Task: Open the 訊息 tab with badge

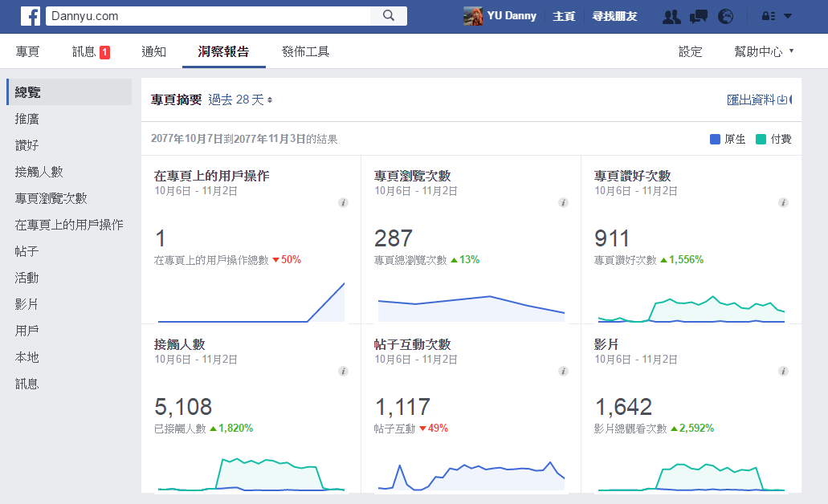Action: tap(91, 51)
